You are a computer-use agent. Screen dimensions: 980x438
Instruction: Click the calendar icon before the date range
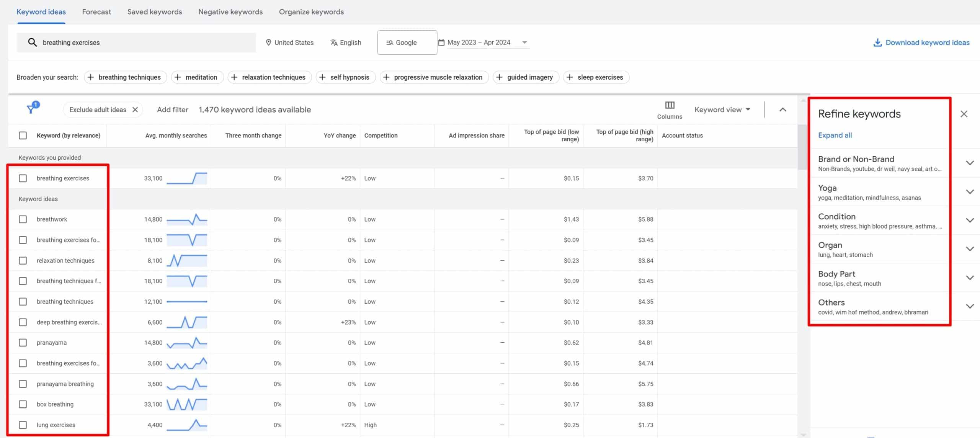point(441,42)
